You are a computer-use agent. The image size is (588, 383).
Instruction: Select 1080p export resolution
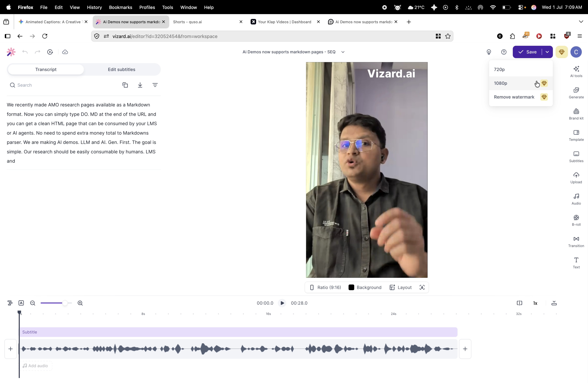[x=520, y=83]
